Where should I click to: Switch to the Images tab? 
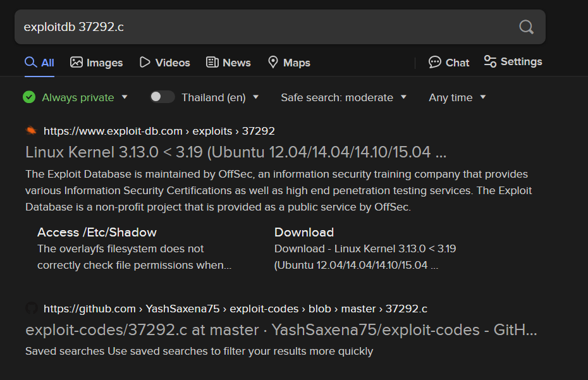coord(97,63)
